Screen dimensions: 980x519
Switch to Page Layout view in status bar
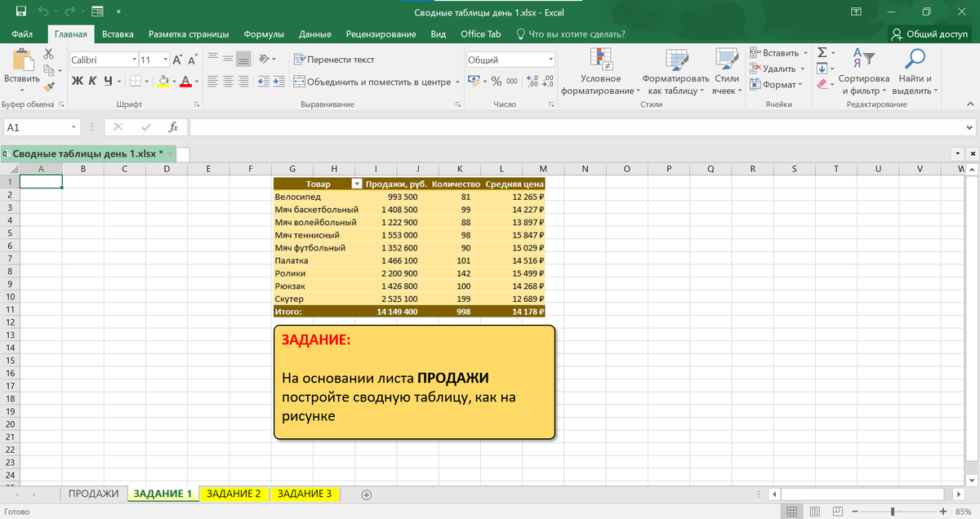816,512
